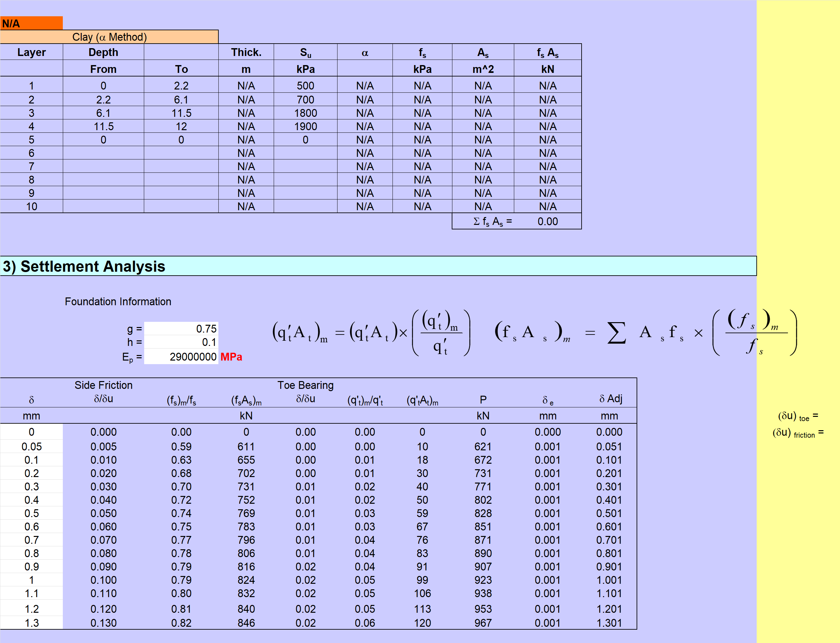Select the P value 967

pos(483,623)
